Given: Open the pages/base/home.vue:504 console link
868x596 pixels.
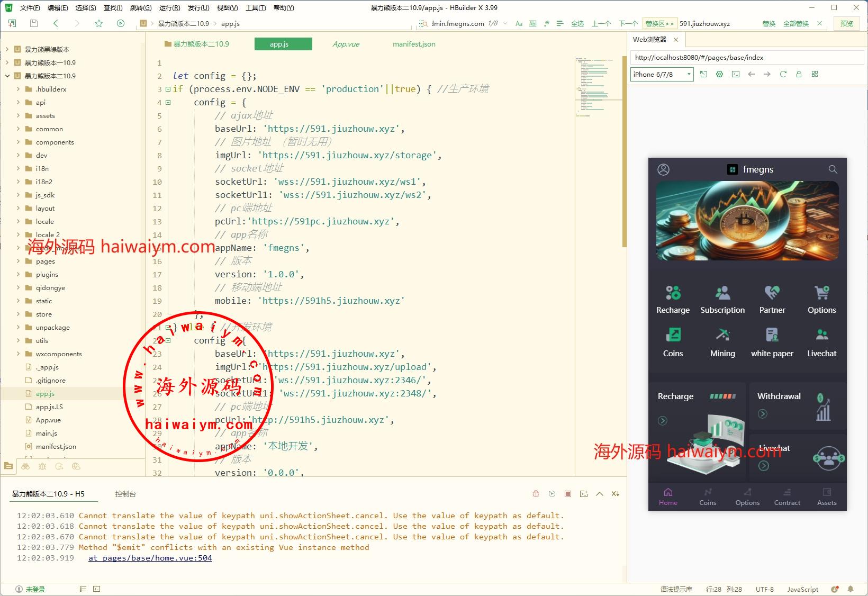Looking at the screenshot, I should 150,558.
